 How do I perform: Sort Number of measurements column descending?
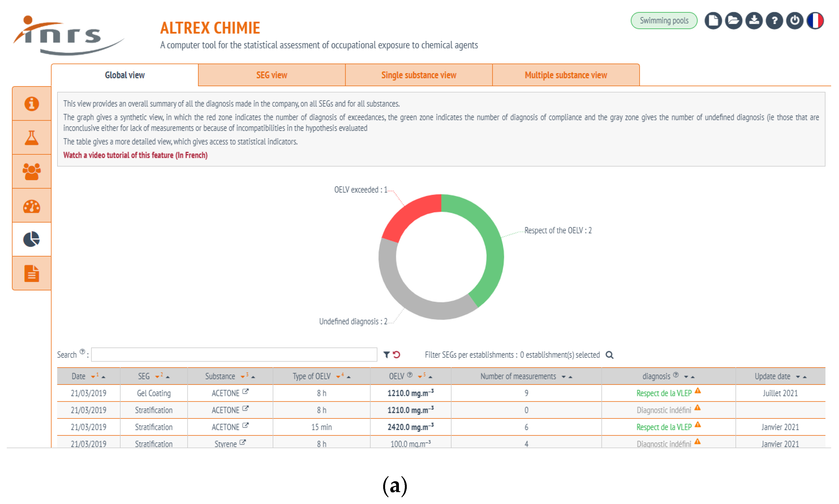(563, 377)
